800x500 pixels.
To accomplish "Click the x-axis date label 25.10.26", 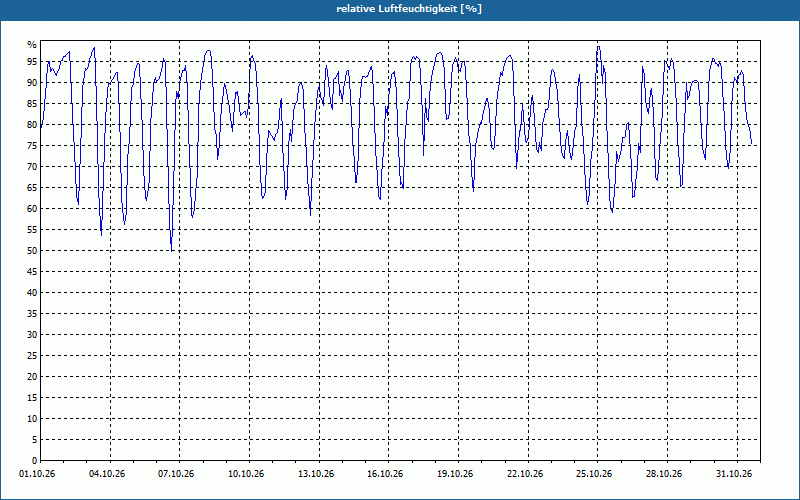I will click(594, 474).
